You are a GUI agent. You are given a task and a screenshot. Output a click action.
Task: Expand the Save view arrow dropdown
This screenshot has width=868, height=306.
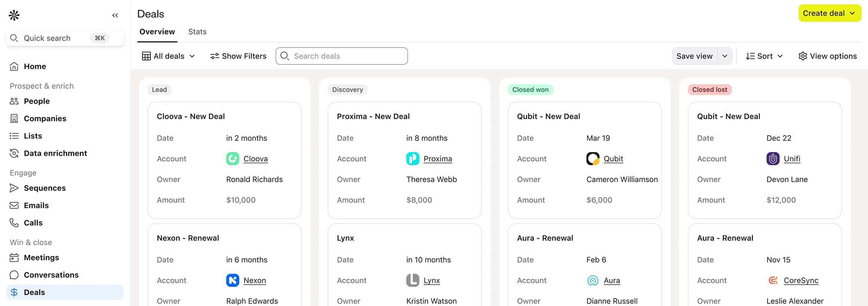[x=725, y=56]
